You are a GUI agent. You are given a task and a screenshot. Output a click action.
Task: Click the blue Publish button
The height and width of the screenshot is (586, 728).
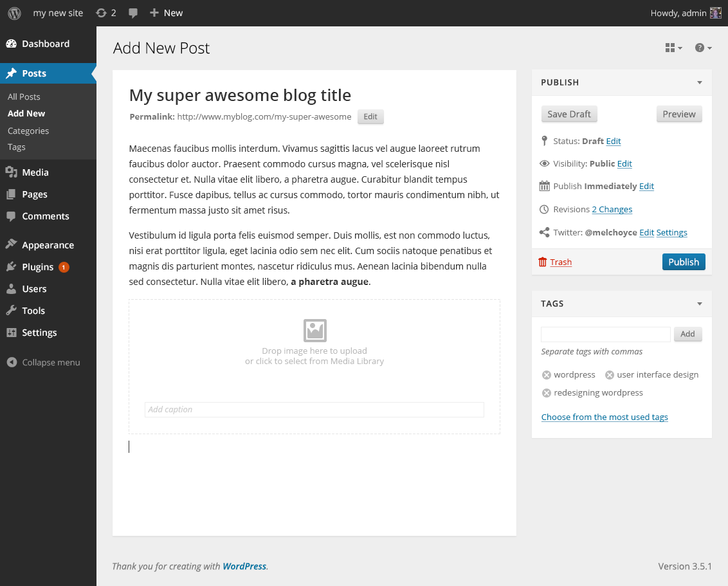684,262
